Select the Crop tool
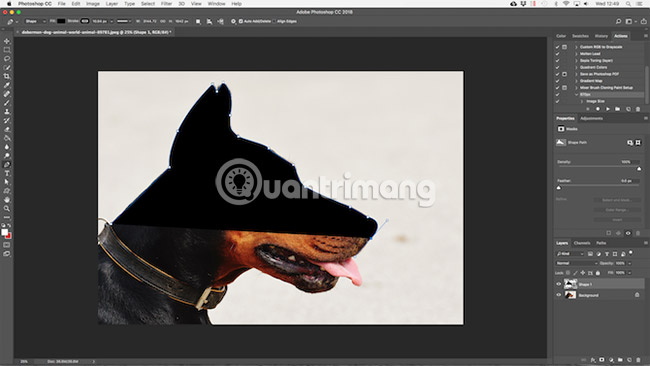650x366 pixels. click(x=7, y=76)
